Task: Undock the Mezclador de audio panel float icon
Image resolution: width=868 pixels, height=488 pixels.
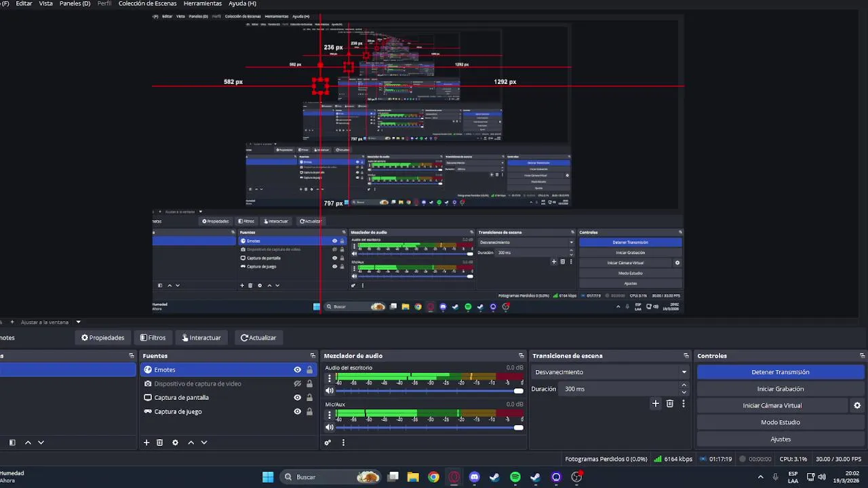Action: (x=521, y=356)
